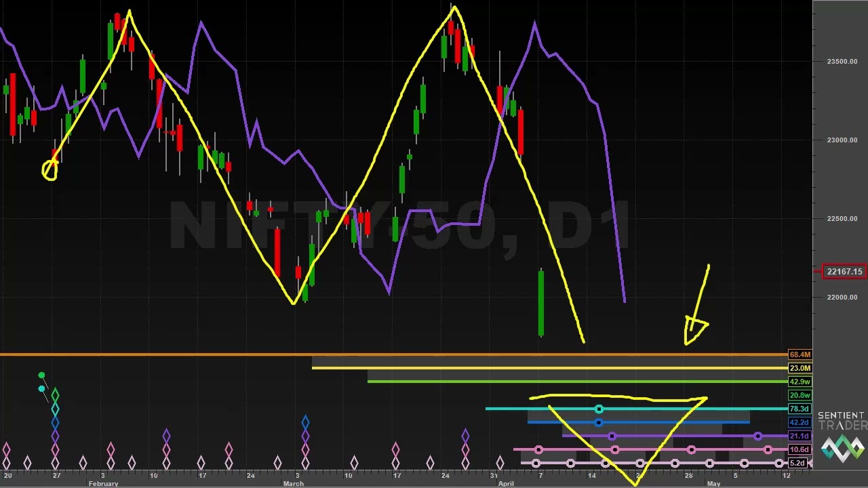This screenshot has height=488, width=868.
Task: Select the 20.8w cycle label
Action: (x=800, y=395)
